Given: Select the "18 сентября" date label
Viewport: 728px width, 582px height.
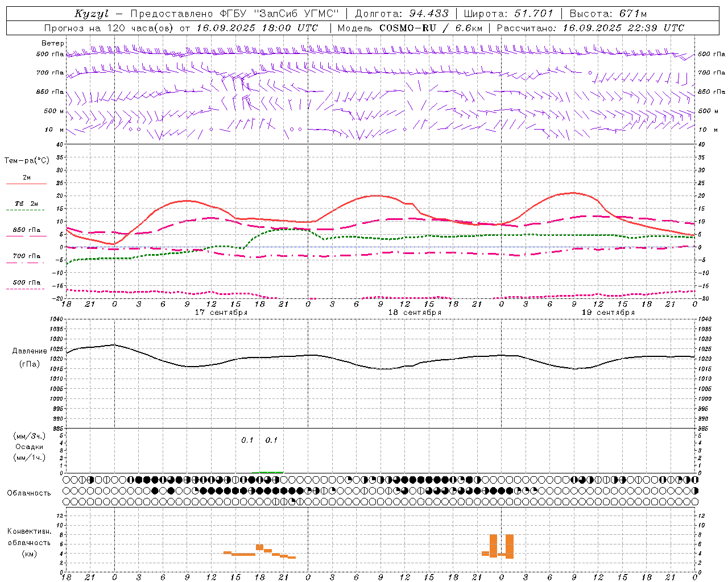Looking at the screenshot, I should click(x=415, y=313).
